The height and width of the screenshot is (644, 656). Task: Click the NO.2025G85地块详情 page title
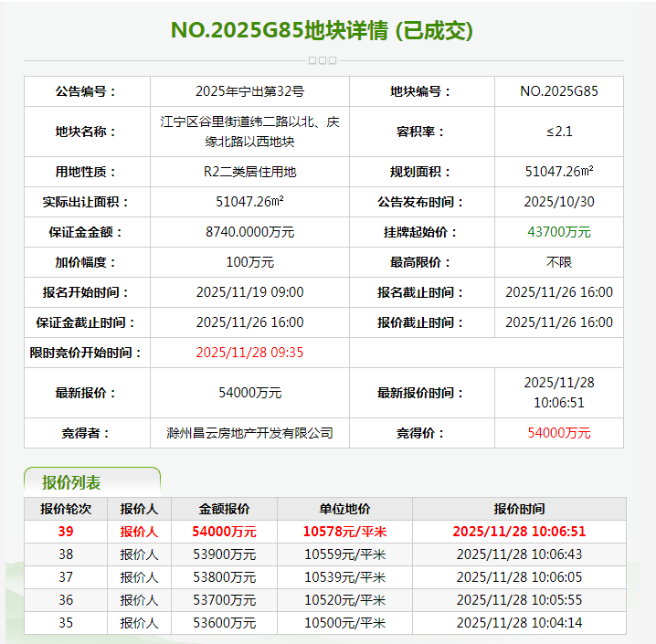click(323, 30)
